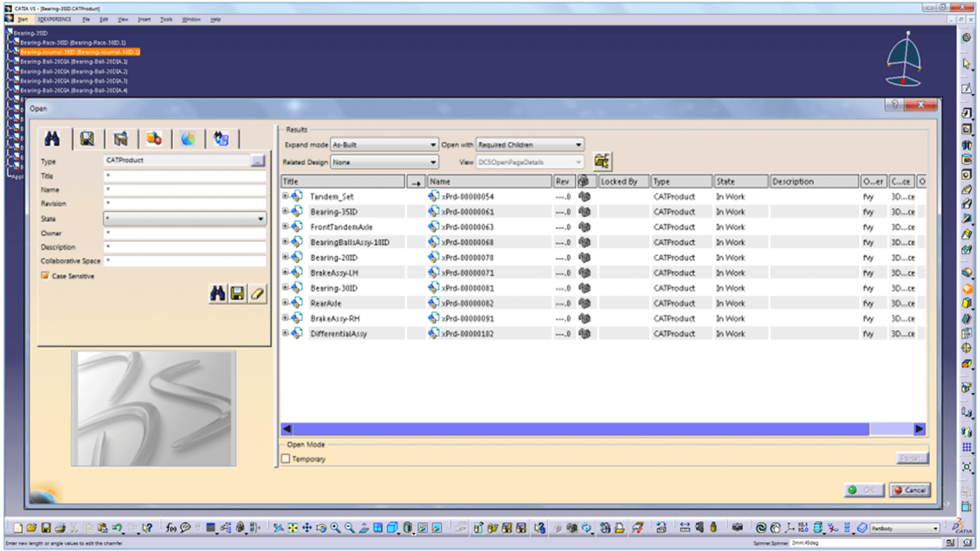The height and width of the screenshot is (551, 980).
Task: Open the Expand mode As-Built dropdown
Action: pos(384,145)
